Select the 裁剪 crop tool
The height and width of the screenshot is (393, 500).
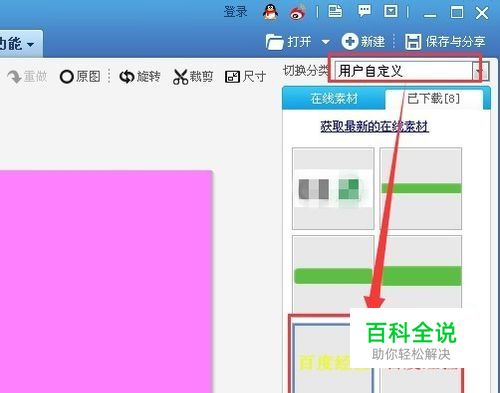click(193, 77)
